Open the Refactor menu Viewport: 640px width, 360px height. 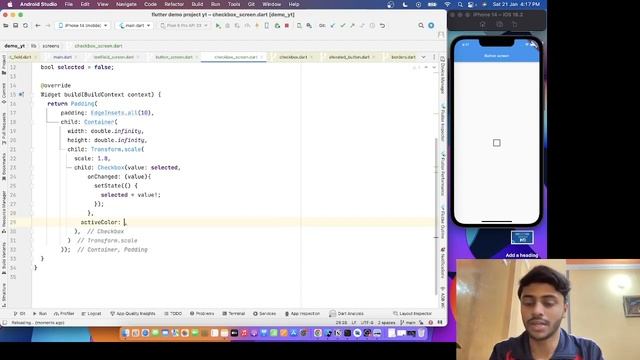click(174, 4)
